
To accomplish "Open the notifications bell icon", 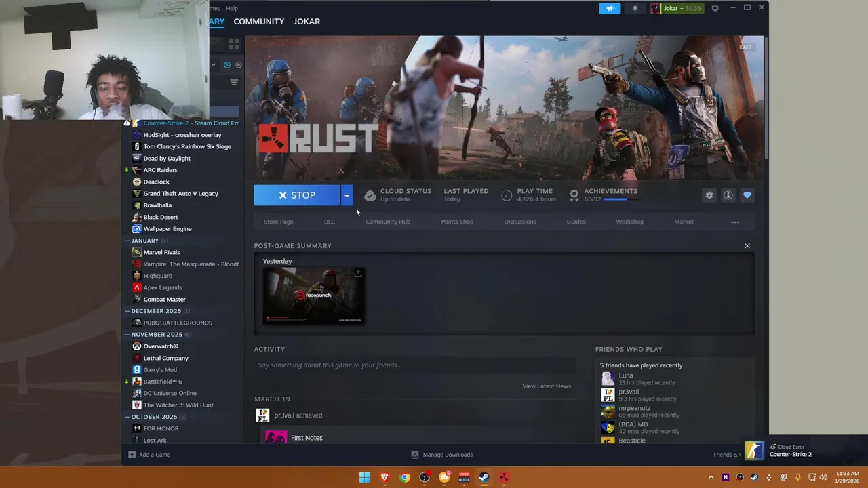I will 635,8.
